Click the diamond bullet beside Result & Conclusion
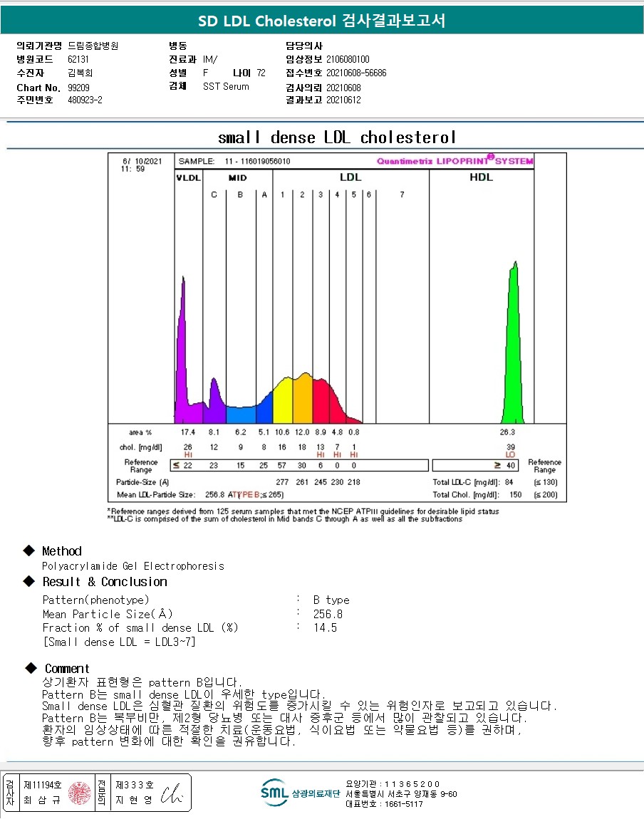Screen dimensions: 644x819 29,581
